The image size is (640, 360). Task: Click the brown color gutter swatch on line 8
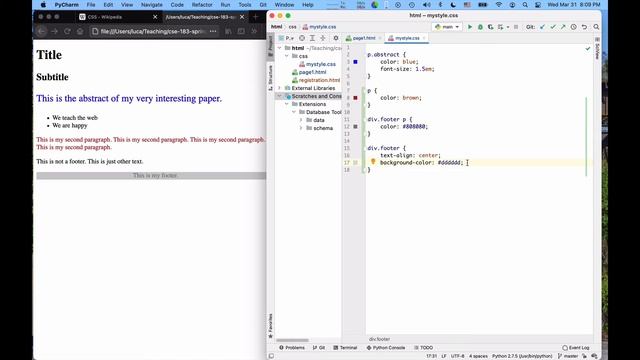point(355,98)
